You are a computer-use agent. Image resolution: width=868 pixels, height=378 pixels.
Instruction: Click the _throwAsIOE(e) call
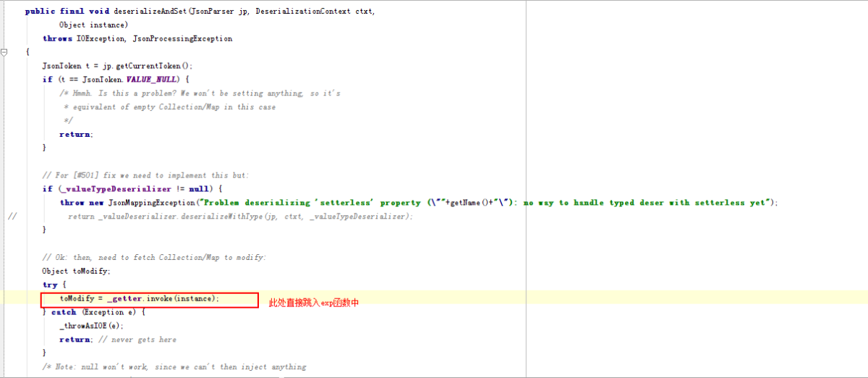tap(92, 326)
